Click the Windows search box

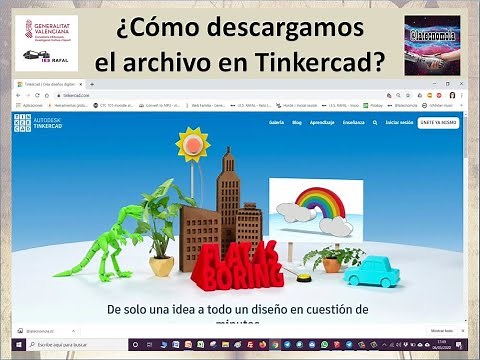(x=77, y=345)
